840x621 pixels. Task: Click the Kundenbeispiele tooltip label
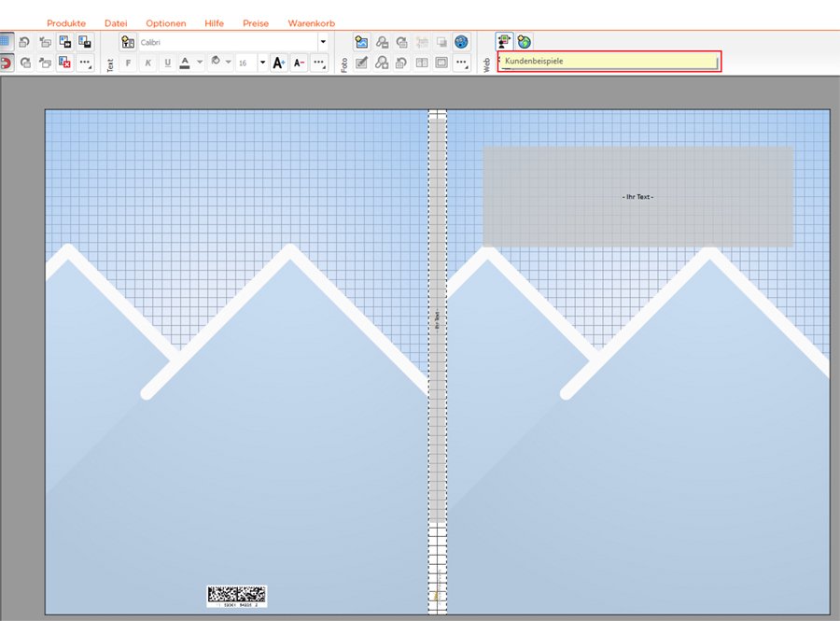(534, 61)
